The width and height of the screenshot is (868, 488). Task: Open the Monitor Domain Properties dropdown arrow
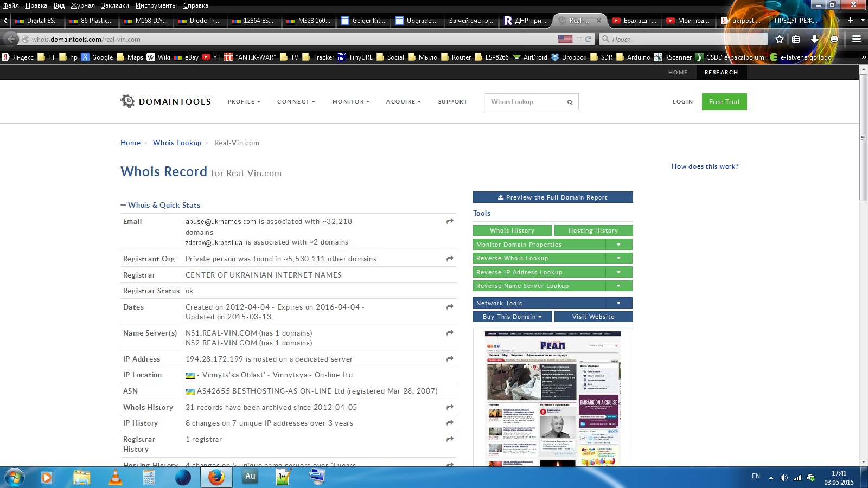(618, 245)
